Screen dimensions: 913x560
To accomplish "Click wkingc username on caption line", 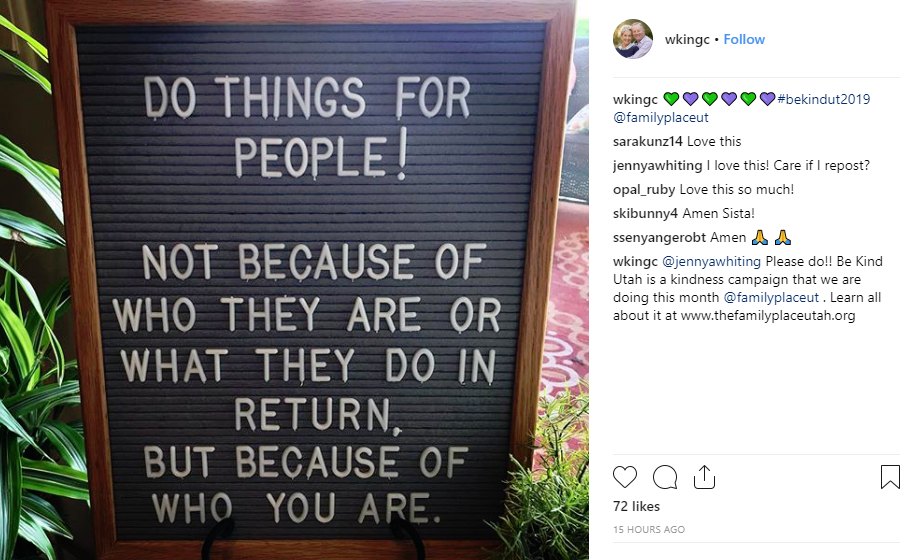I will pyautogui.click(x=635, y=99).
